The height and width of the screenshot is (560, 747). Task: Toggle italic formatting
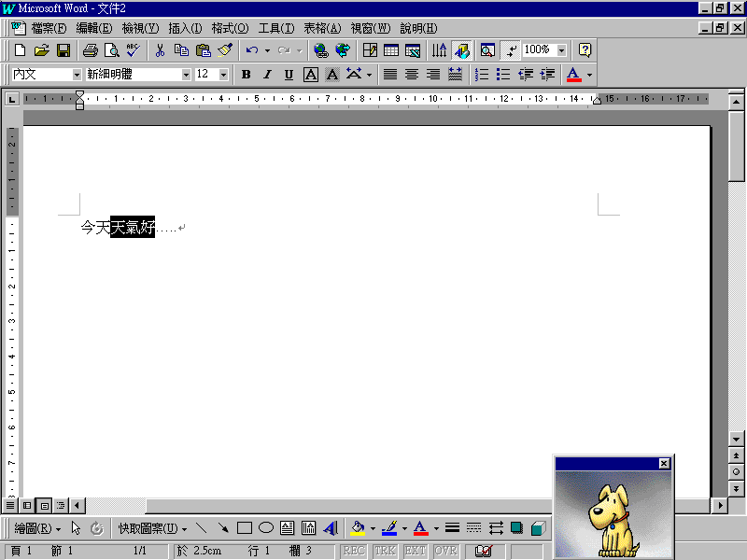pos(267,75)
